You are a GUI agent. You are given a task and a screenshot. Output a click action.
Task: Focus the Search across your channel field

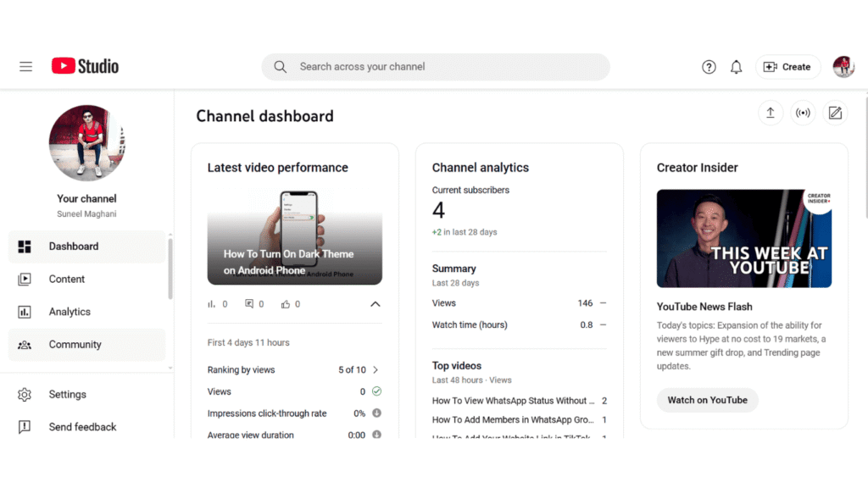click(x=436, y=67)
